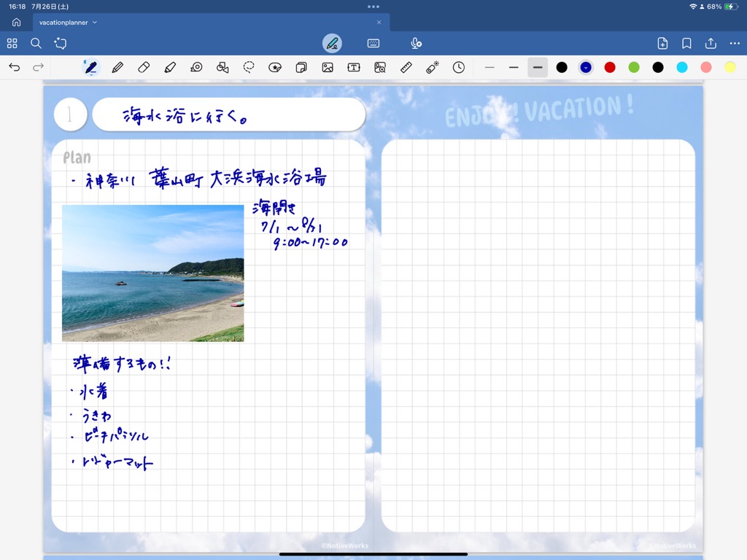Open the share and export menu

coord(711,43)
